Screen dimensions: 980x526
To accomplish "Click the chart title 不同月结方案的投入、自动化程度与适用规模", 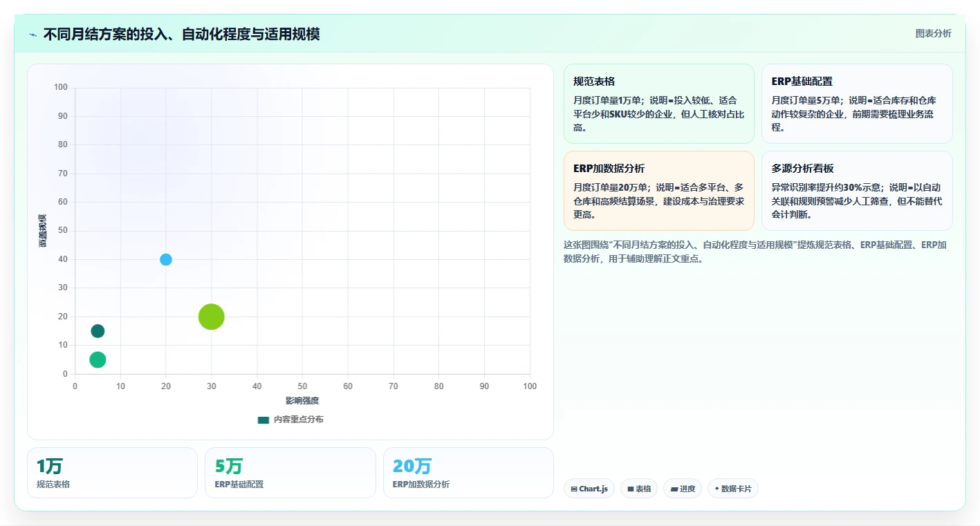I will (x=181, y=34).
